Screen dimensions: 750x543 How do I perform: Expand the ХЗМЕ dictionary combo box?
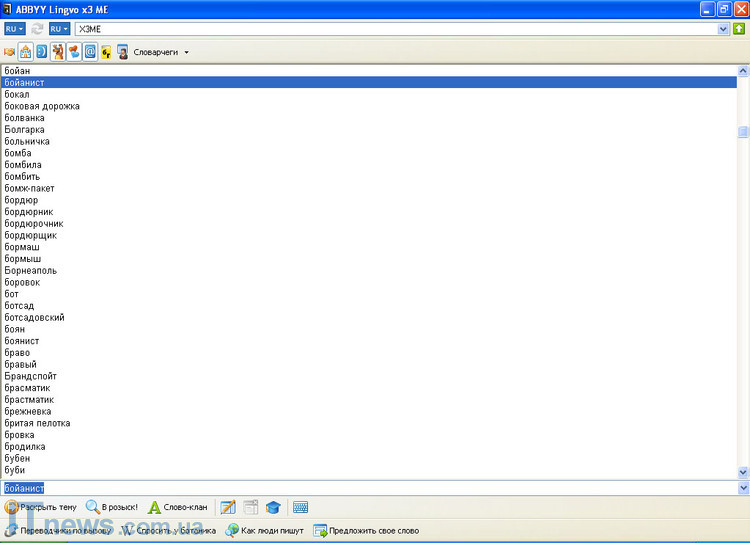coord(723,29)
